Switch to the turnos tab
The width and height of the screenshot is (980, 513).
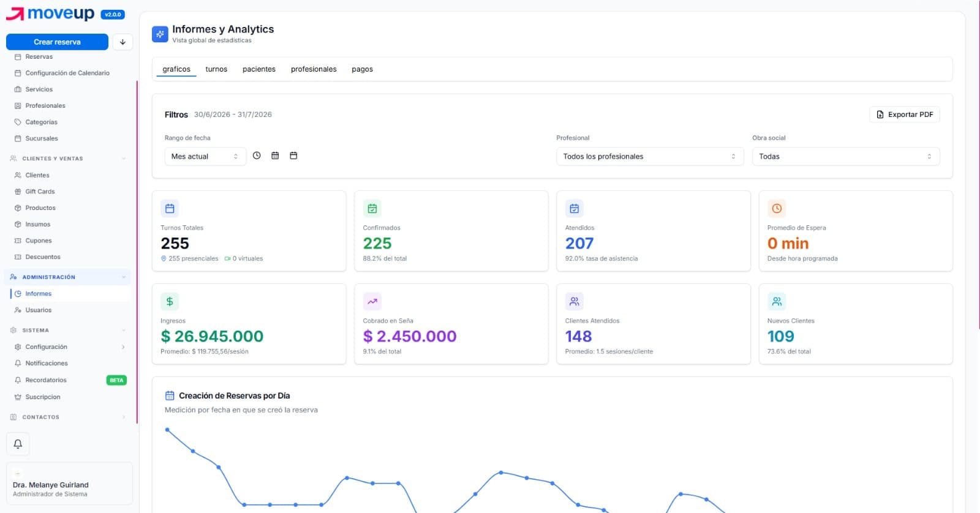coord(216,69)
